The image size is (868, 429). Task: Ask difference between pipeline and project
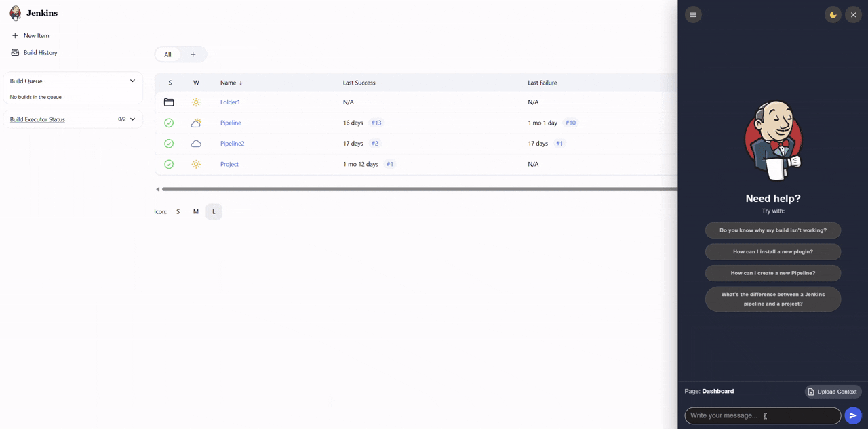(x=773, y=299)
